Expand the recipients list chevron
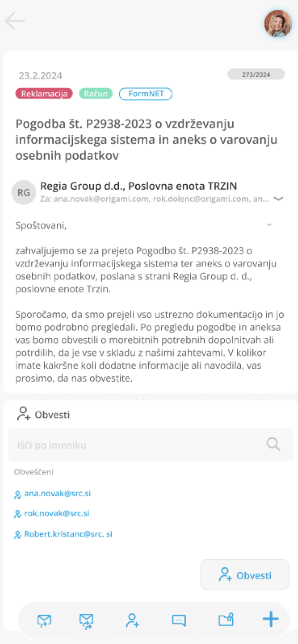This screenshot has width=298, height=644. [279, 199]
